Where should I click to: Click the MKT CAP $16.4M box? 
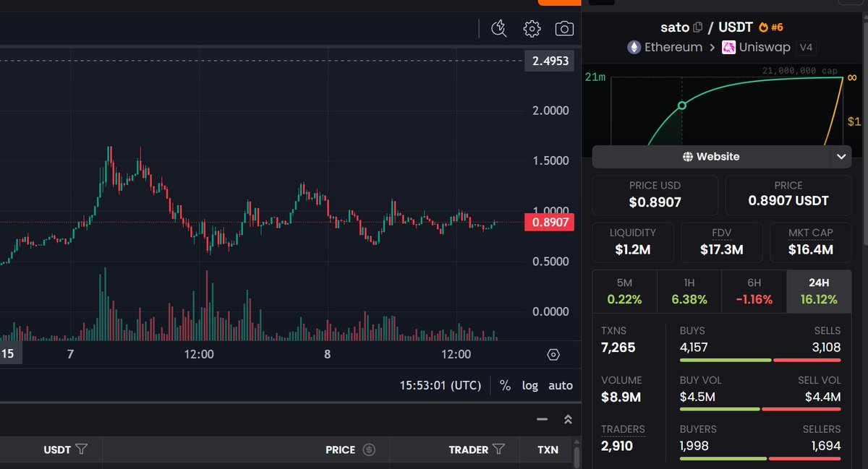811,242
